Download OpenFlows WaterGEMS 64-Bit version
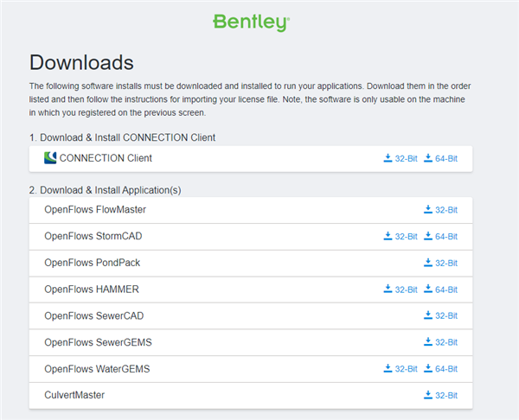This screenshot has height=420, width=519. pos(440,369)
